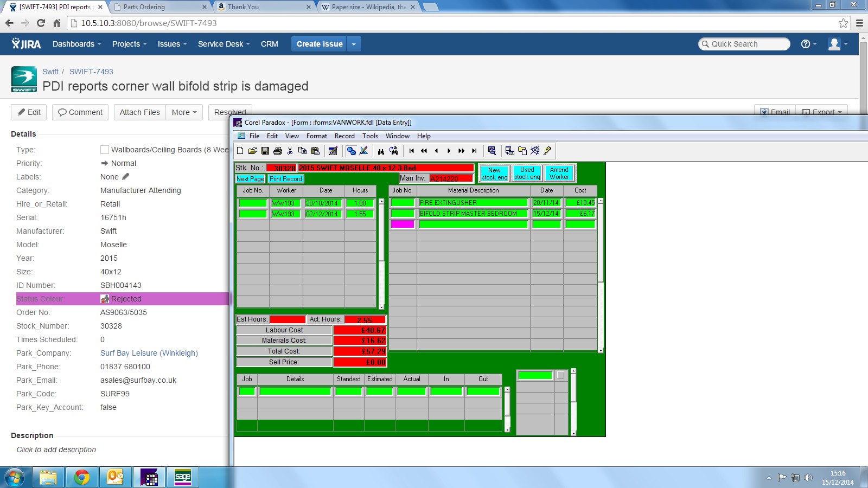
Task: Click the Locate Next binoculars icon
Action: coord(394,151)
